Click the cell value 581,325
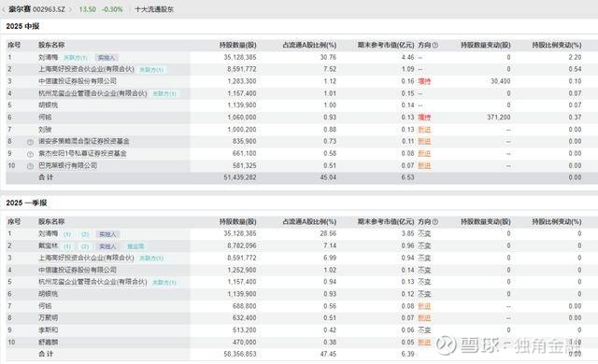 pos(245,165)
